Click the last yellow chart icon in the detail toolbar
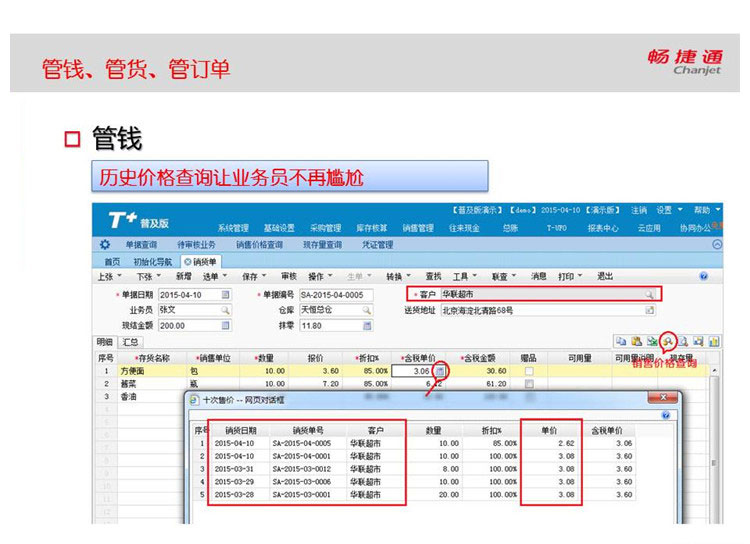750x544 pixels. (x=714, y=341)
